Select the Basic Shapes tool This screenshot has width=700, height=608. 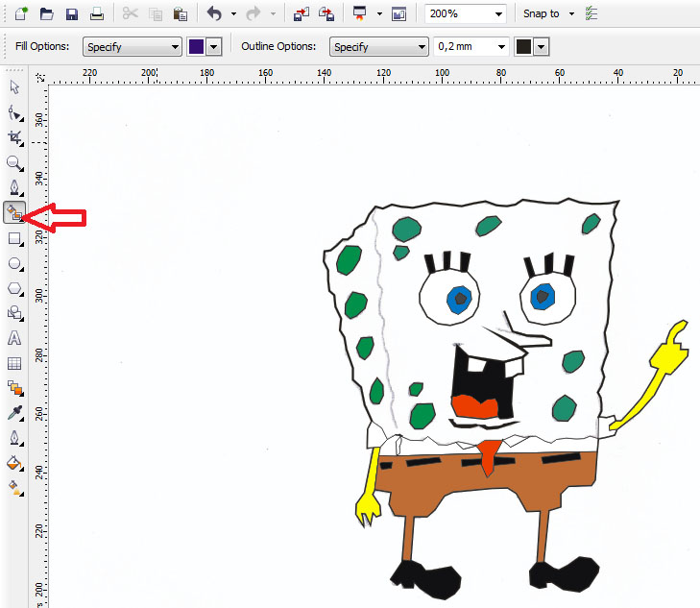click(15, 313)
